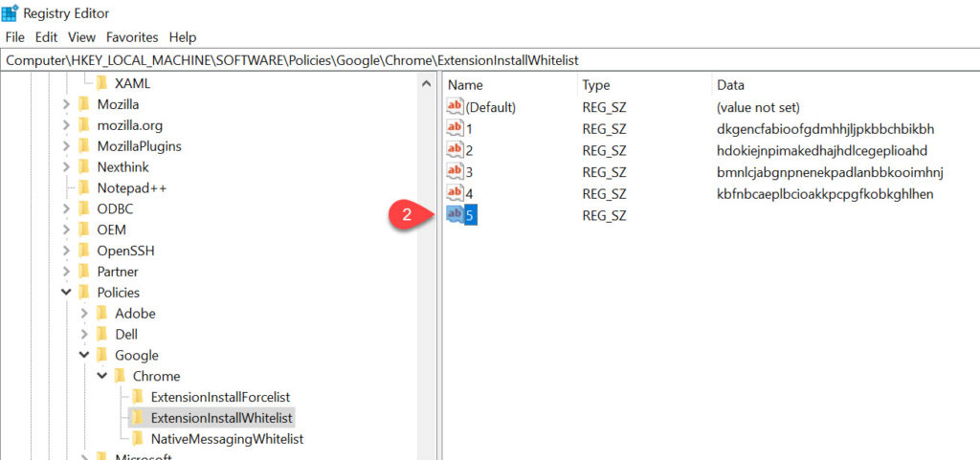Click the highlighted value name 5
This screenshot has width=980, height=460.
tap(471, 216)
